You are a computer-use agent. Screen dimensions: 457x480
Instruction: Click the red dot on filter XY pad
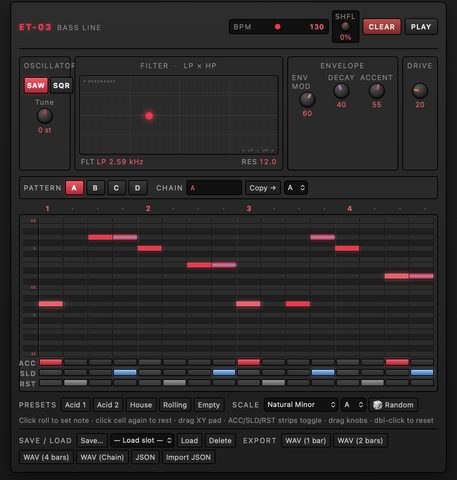tap(149, 116)
